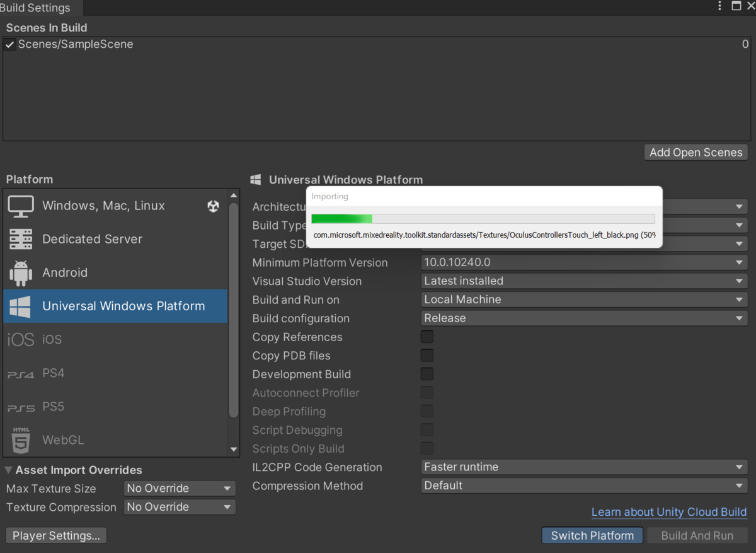
Task: Open the Texture Compression dropdown
Action: (x=180, y=507)
